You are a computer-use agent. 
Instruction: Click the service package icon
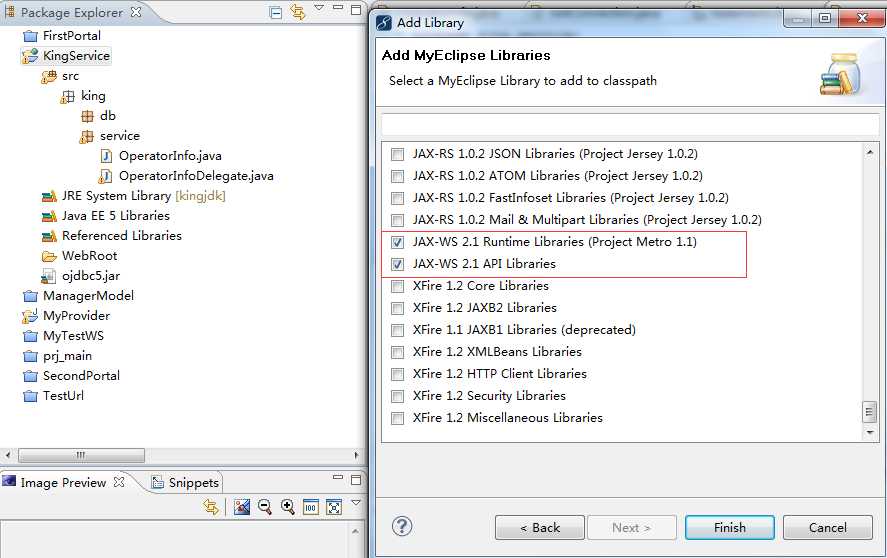[x=87, y=136]
